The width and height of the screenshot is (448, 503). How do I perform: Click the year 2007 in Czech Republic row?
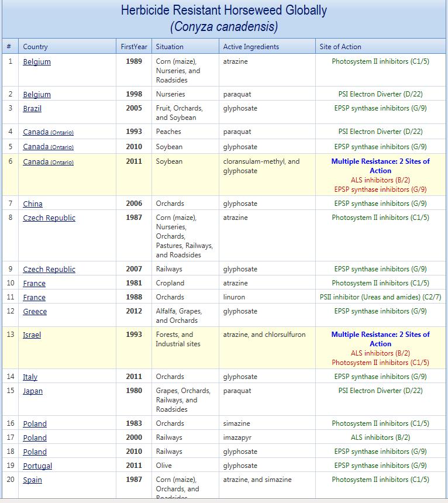(134, 268)
